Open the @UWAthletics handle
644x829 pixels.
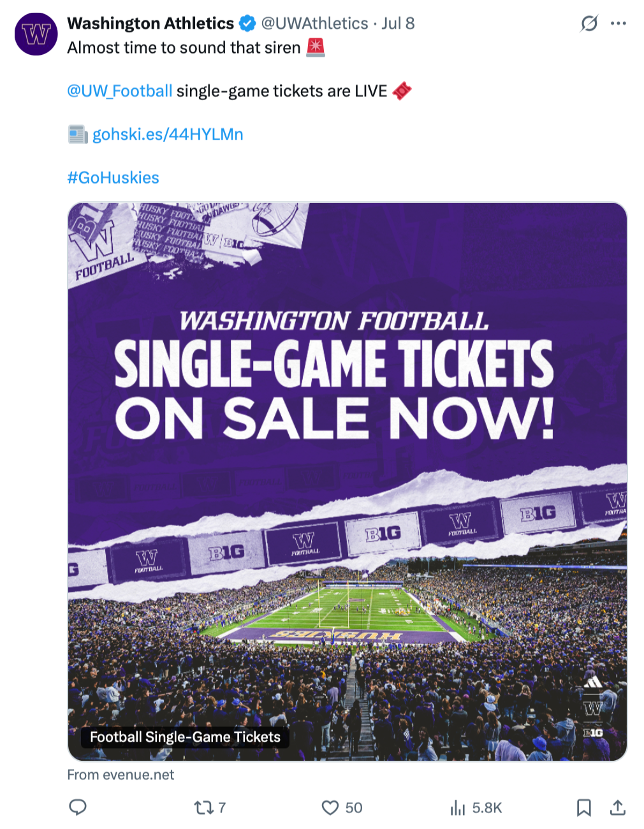point(315,24)
